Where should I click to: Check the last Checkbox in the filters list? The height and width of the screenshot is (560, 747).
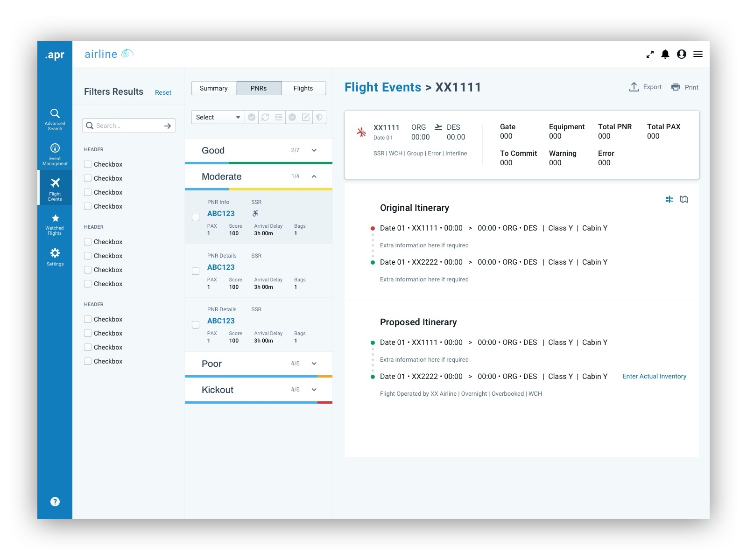tap(87, 361)
